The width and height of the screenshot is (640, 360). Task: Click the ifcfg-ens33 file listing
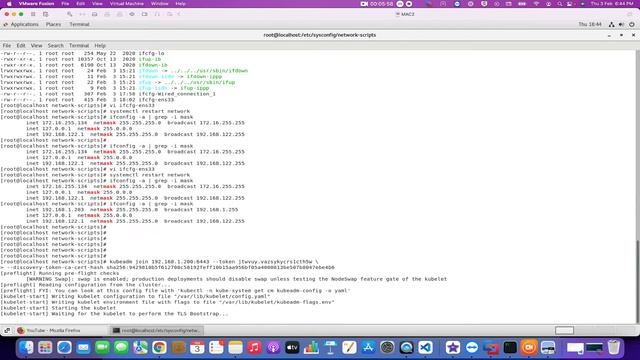click(87, 100)
